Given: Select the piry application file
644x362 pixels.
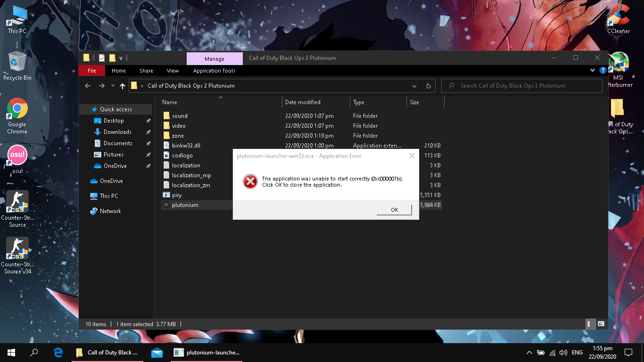Looking at the screenshot, I should coord(177,195).
